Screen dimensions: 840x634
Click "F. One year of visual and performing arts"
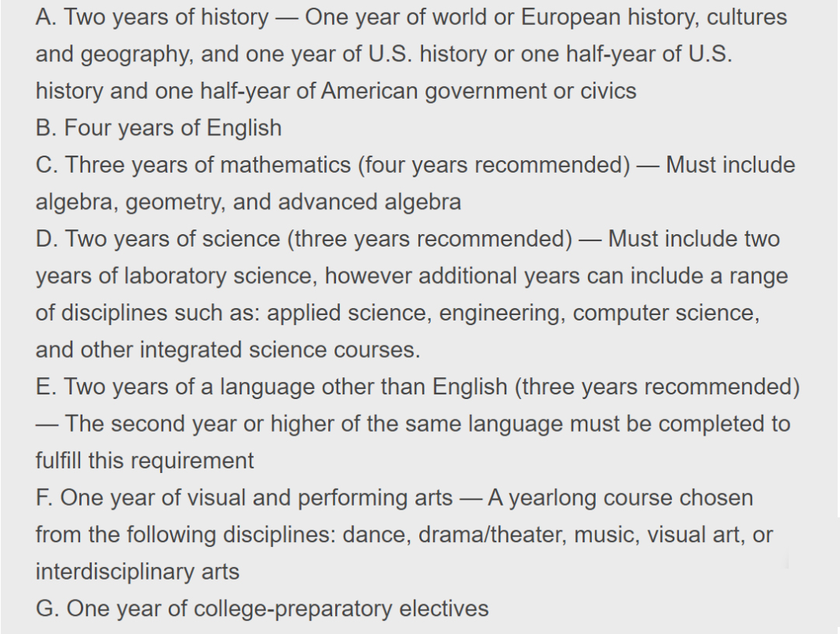(x=244, y=498)
